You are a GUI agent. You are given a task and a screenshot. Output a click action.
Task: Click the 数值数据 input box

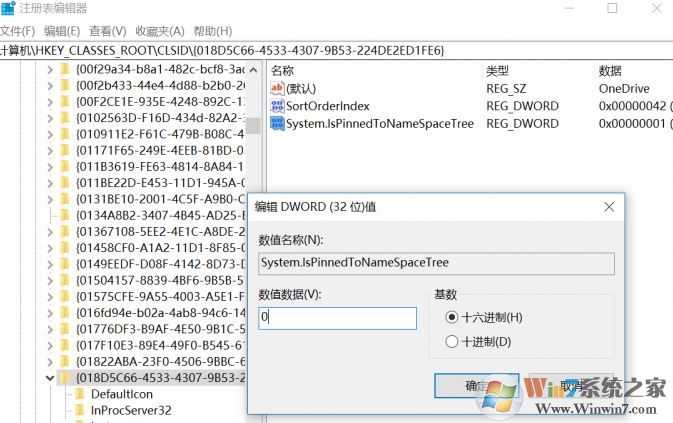coord(337,318)
